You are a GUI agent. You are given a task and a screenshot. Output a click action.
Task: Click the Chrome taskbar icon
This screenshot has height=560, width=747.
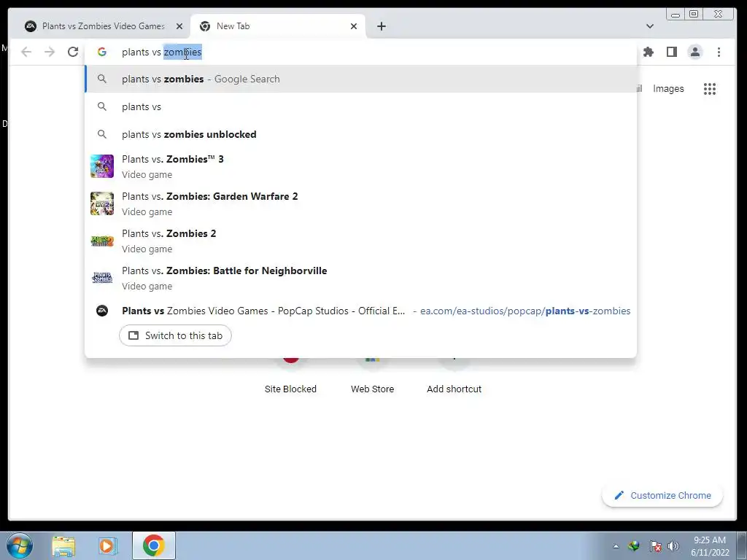[153, 545]
